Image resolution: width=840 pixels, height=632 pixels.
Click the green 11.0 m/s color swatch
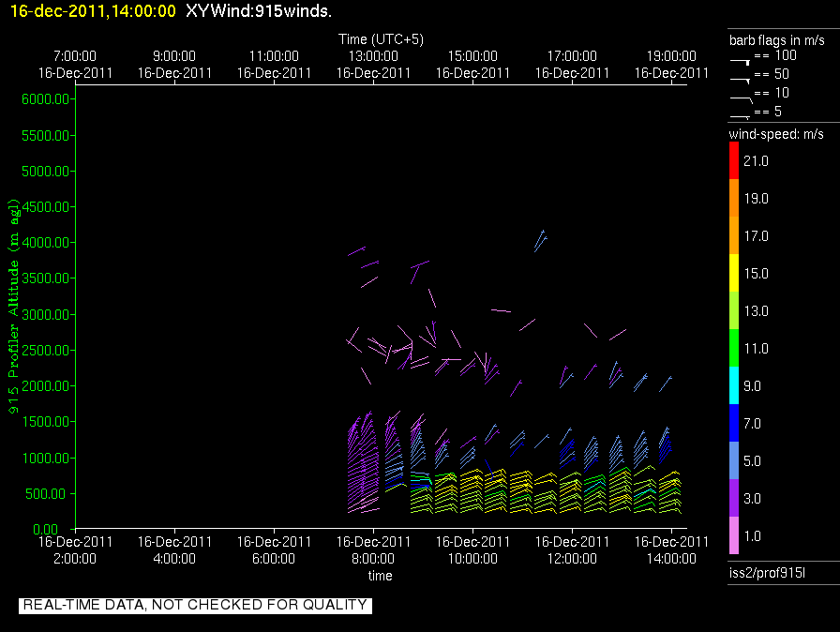click(x=734, y=348)
